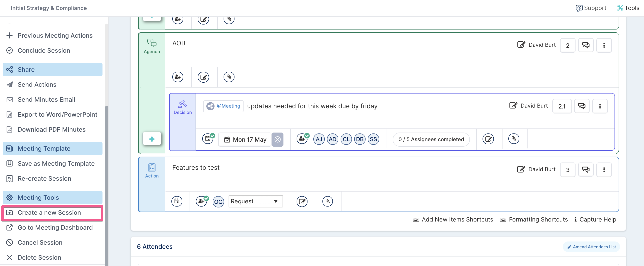Click assignee icon on decision item
This screenshot has width=644, height=266.
302,139
